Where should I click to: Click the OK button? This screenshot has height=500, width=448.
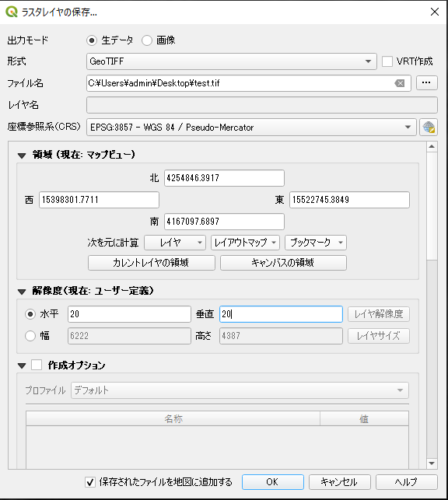click(x=273, y=482)
